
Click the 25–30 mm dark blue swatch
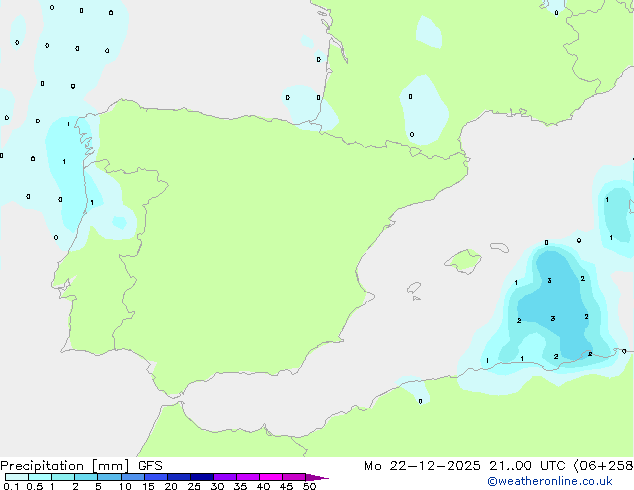tap(202, 477)
